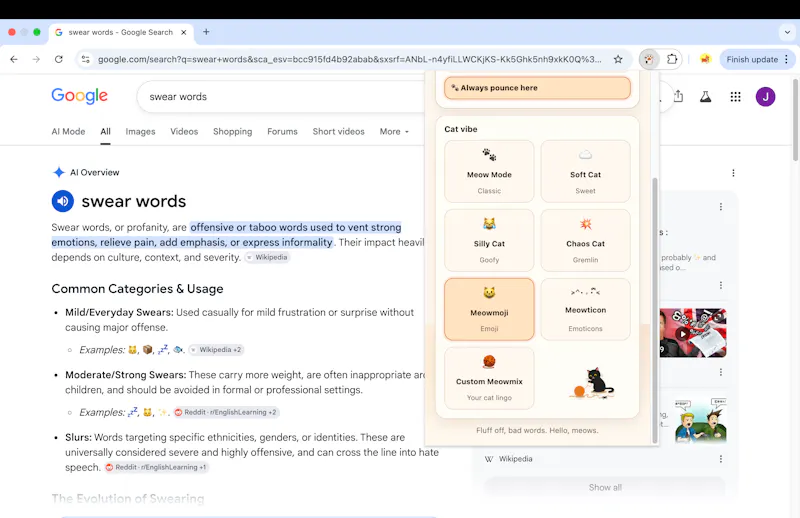Choose the Soft Cat sweet vibe

coord(585,171)
